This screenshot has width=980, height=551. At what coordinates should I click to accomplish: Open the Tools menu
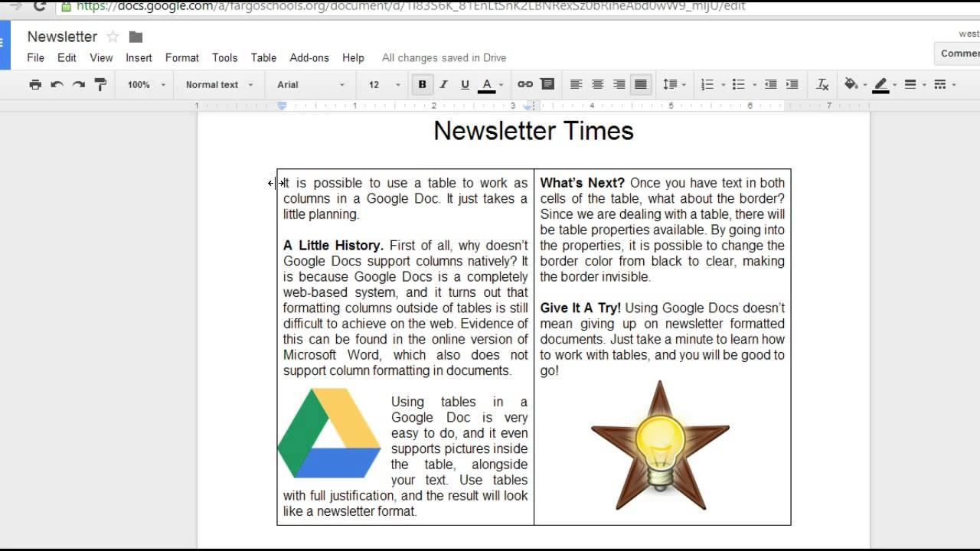pyautogui.click(x=225, y=57)
